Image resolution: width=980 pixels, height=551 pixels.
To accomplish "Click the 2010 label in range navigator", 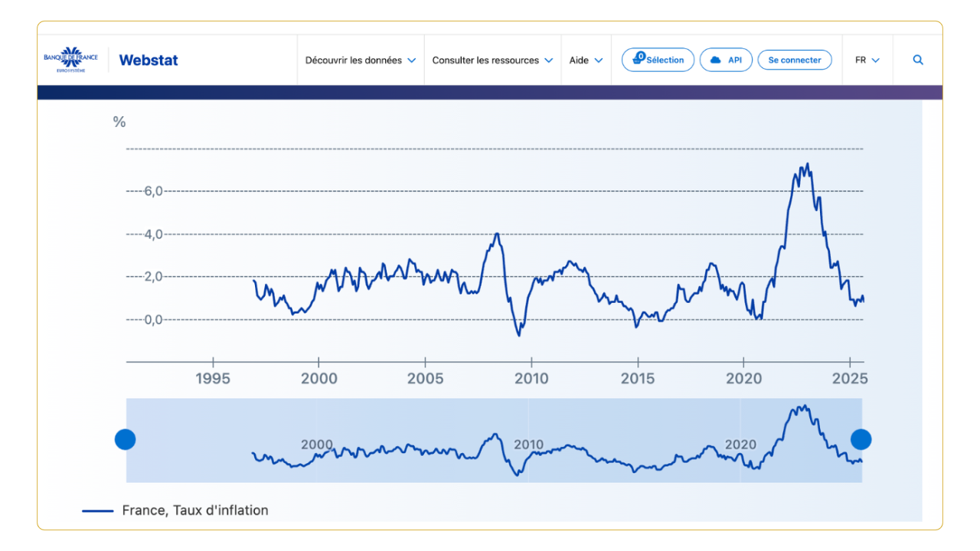I will [x=528, y=445].
